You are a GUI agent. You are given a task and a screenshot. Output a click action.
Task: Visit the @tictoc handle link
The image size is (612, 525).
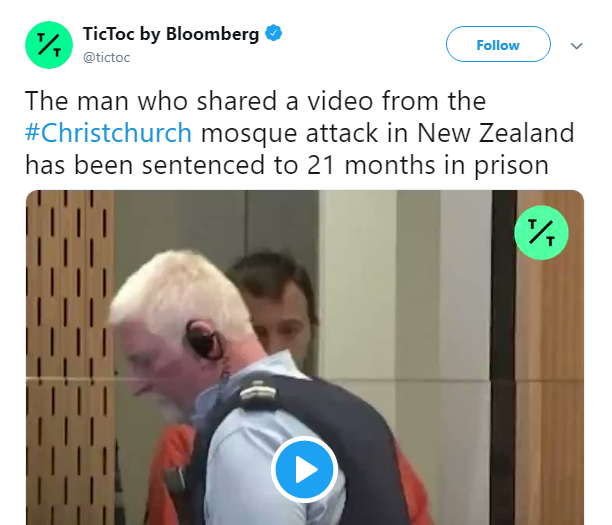click(107, 57)
